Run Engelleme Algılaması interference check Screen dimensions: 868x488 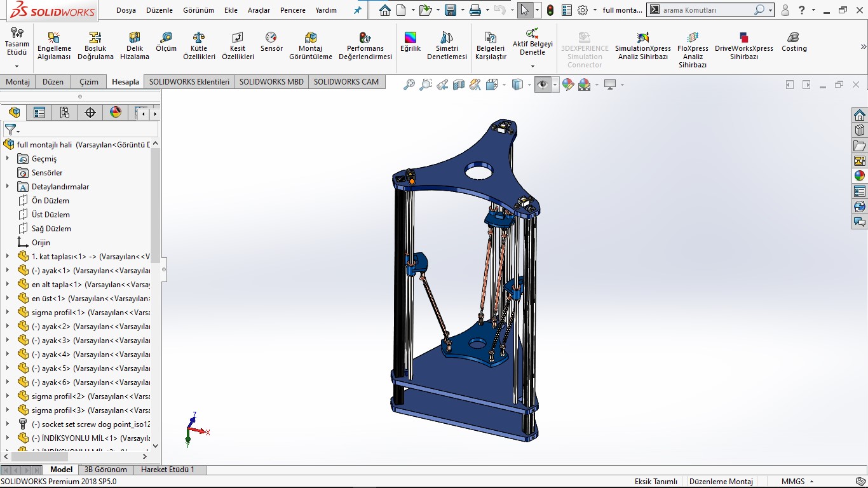pos(54,46)
